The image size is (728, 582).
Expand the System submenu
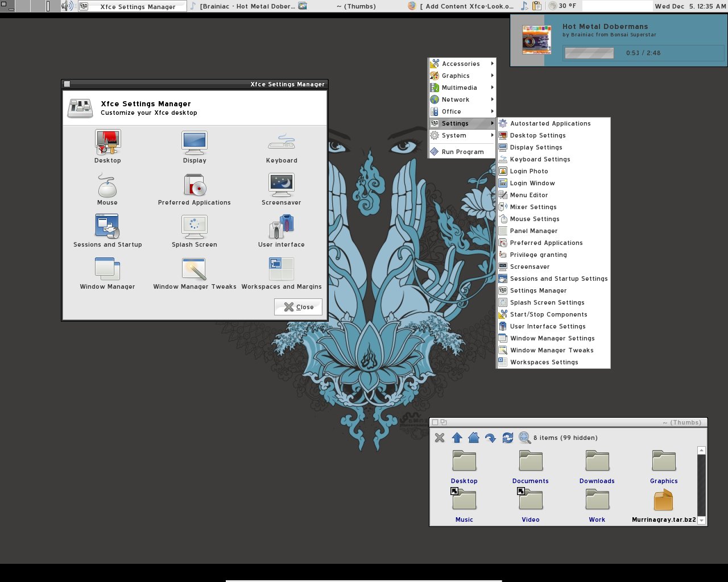462,135
